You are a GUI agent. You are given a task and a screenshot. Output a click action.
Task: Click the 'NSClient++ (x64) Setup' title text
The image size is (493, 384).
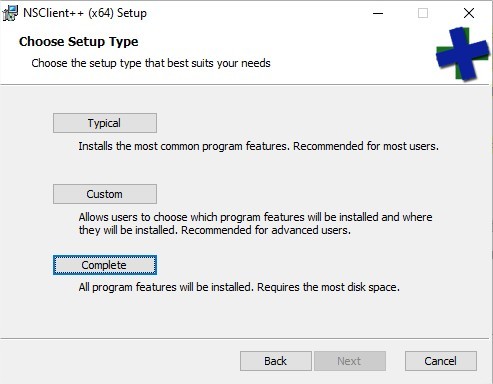coord(85,13)
